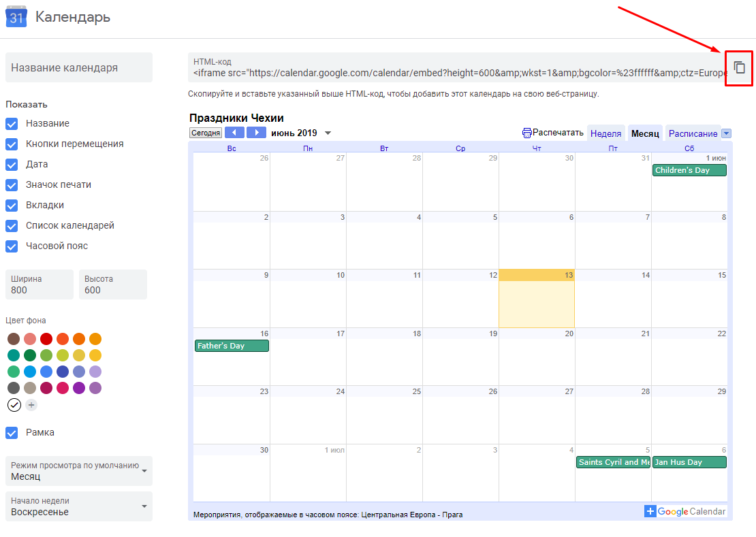Go to next month arrow
Image resolution: width=756 pixels, height=537 pixels.
[256, 133]
